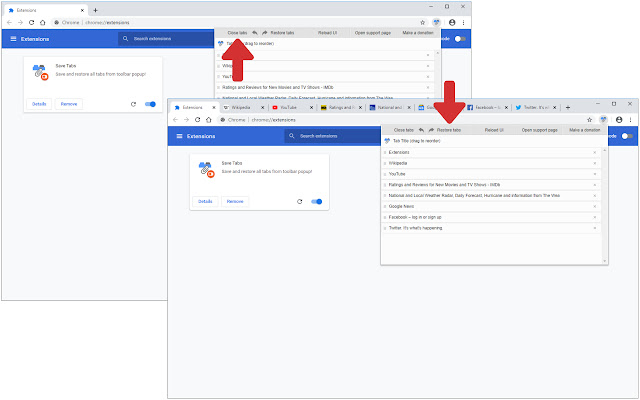Disable Save Tabs extension toggle in back window
Screen dimensions: 640x400
click(151, 104)
